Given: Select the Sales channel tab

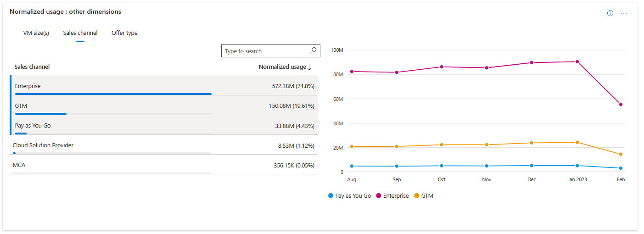Looking at the screenshot, I should (x=80, y=33).
